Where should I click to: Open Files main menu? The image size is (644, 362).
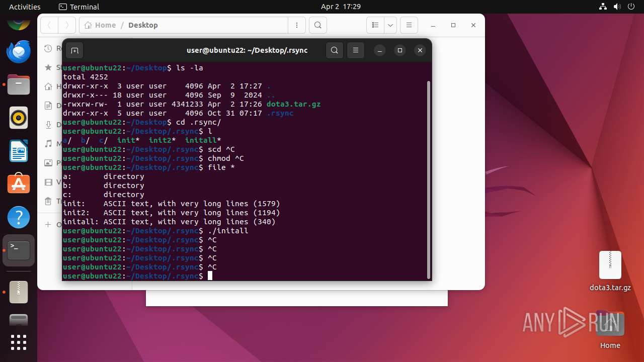coord(409,25)
